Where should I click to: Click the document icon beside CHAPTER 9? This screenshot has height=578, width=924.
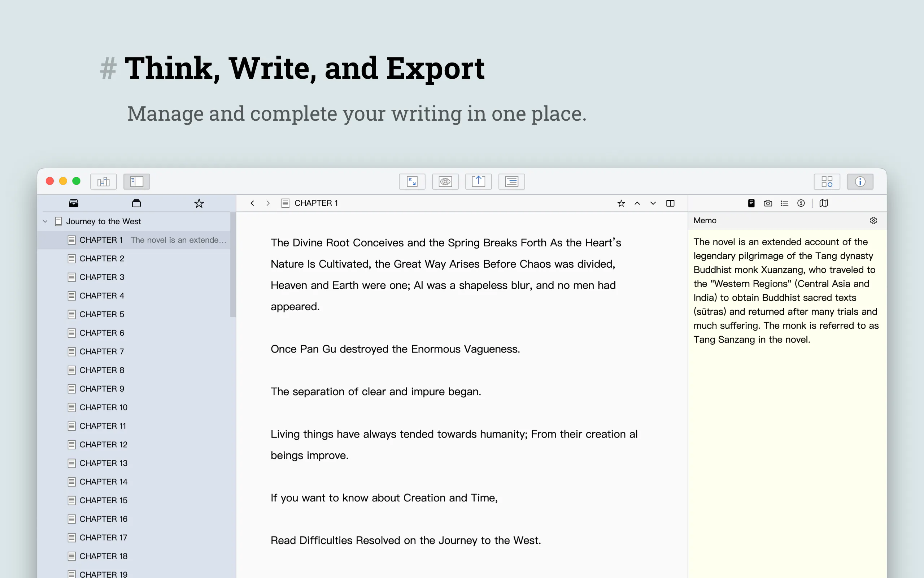click(x=71, y=389)
